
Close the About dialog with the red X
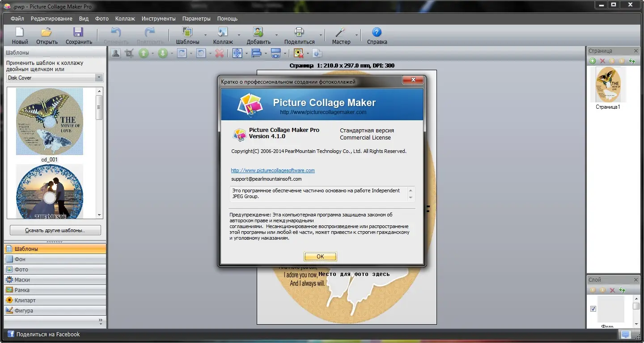pyautogui.click(x=413, y=80)
